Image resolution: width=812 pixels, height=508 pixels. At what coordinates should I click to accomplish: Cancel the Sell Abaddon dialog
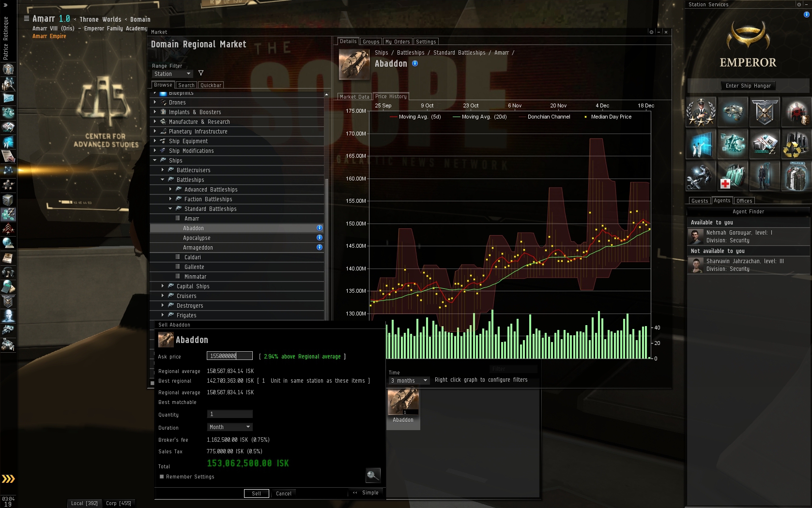[x=284, y=493]
